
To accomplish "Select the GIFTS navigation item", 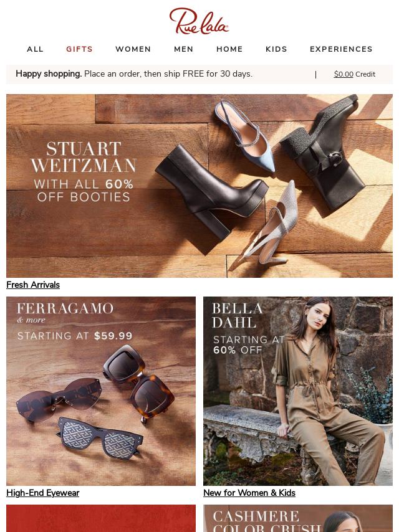I will [79, 49].
